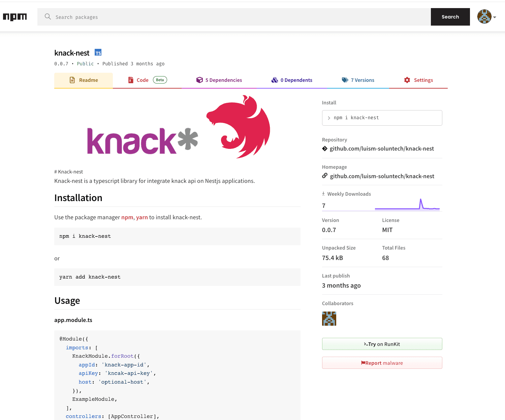
Task: Click the Versions tag icon
Action: [x=345, y=80]
